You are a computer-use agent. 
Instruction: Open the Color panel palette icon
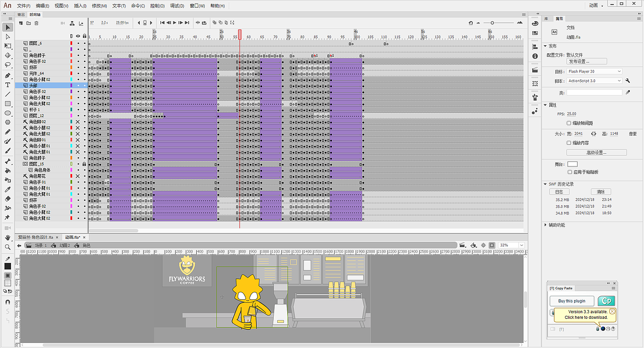coord(535,23)
